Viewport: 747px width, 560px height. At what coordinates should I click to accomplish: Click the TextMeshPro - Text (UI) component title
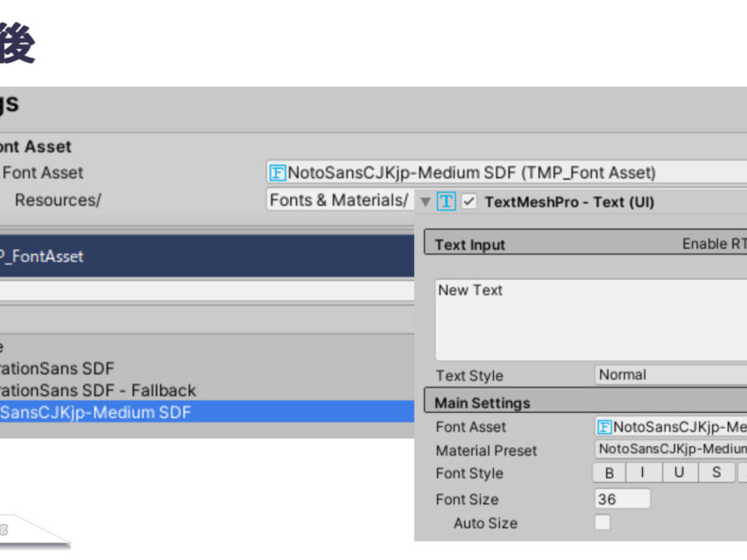tap(569, 202)
